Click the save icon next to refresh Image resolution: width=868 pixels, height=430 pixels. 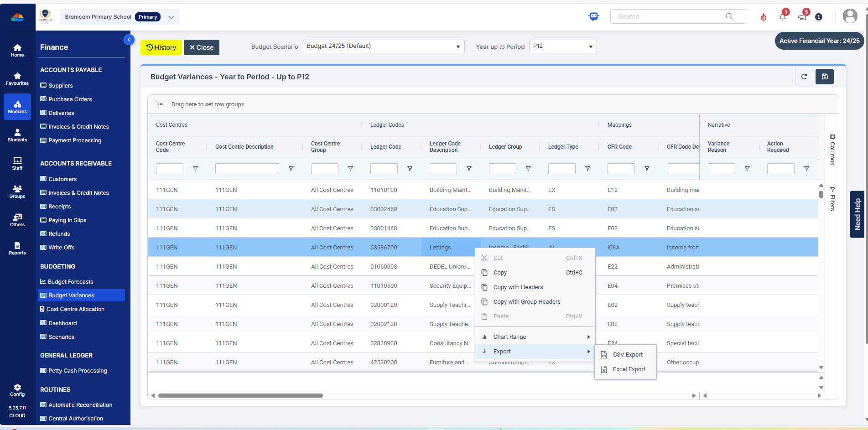point(825,77)
